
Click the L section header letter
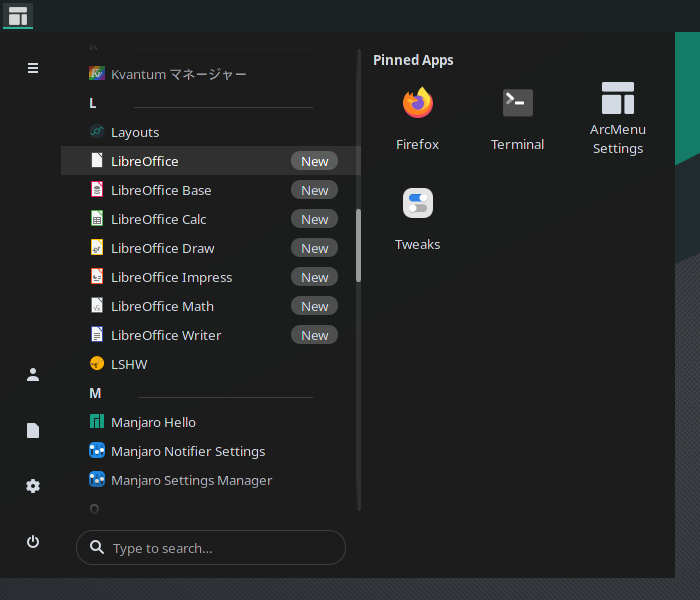(93, 103)
